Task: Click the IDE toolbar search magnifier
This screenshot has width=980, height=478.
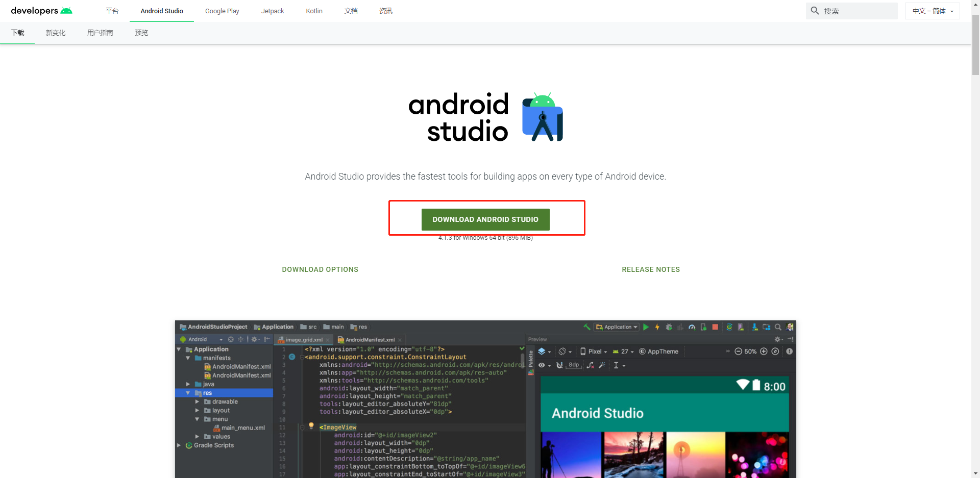Action: (778, 327)
